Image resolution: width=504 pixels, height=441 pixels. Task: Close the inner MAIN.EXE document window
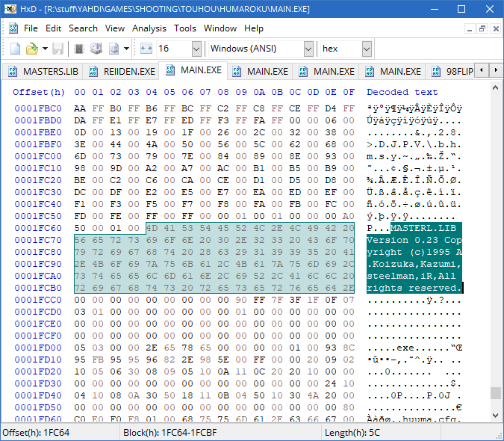point(496,29)
